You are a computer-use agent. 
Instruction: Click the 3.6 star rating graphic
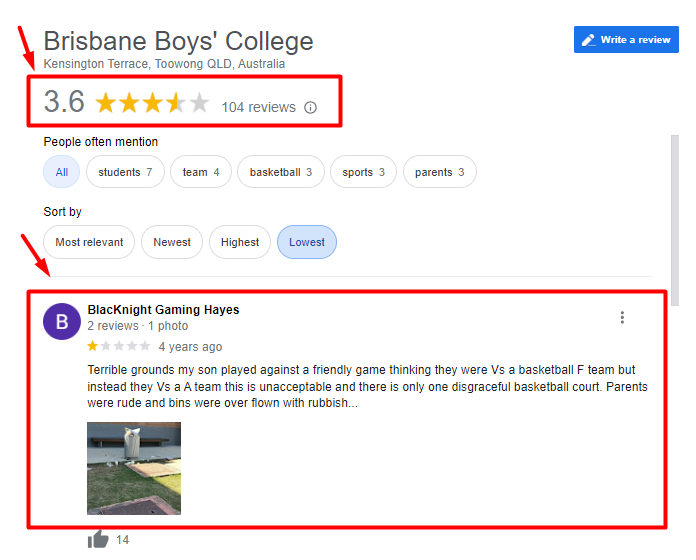click(152, 103)
